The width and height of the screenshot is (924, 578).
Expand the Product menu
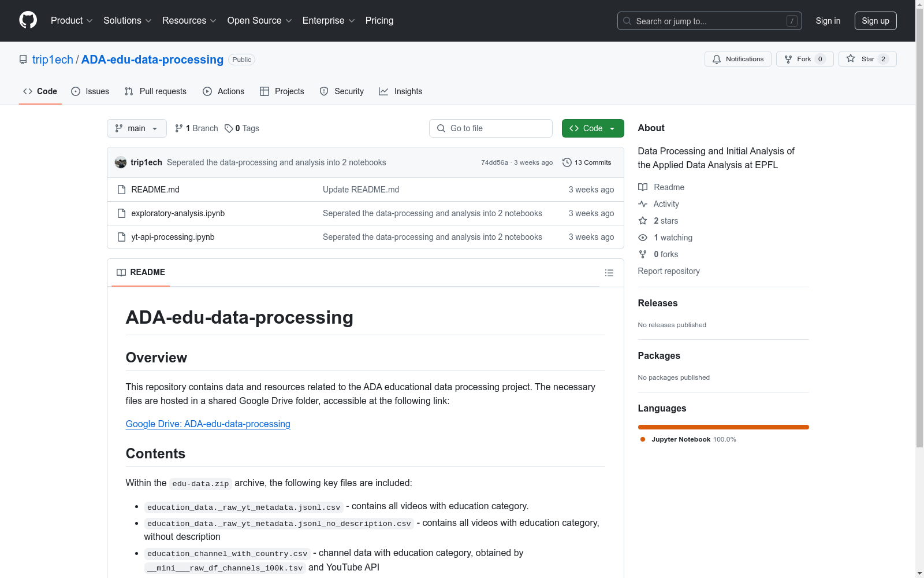tap(72, 20)
